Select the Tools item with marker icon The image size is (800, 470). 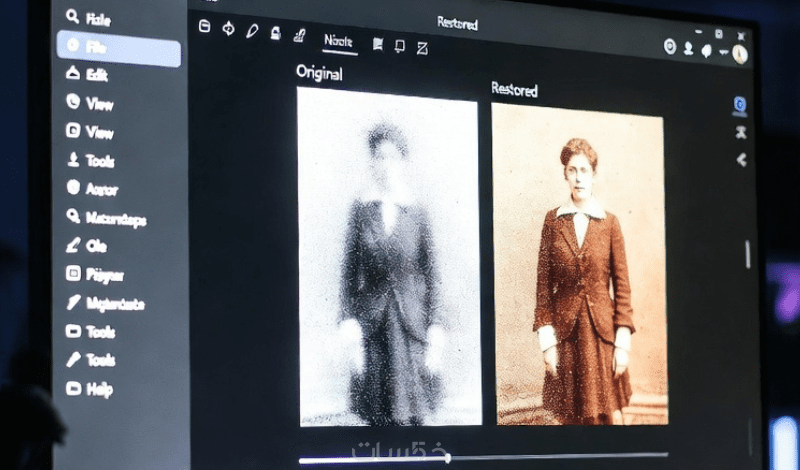[x=91, y=360]
